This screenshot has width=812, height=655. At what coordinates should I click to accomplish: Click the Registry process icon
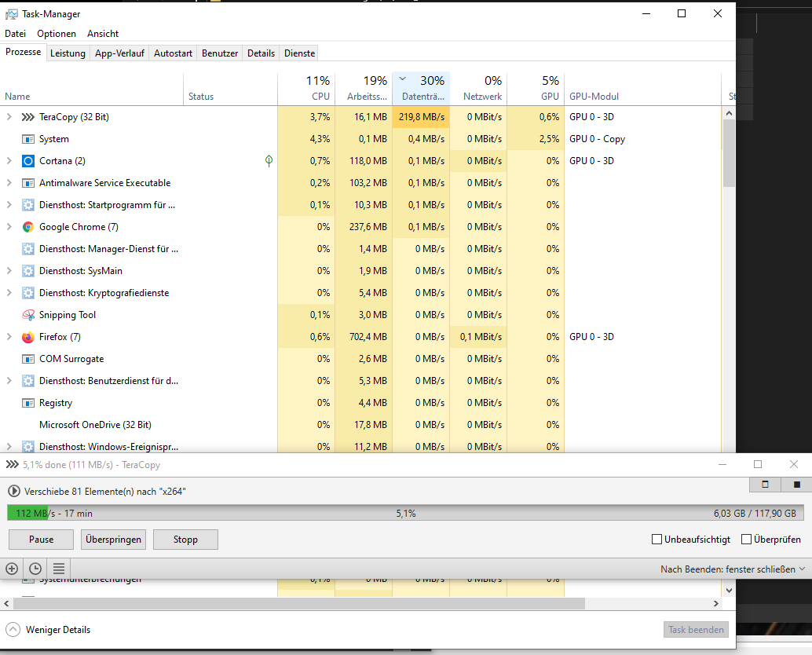tap(28, 403)
